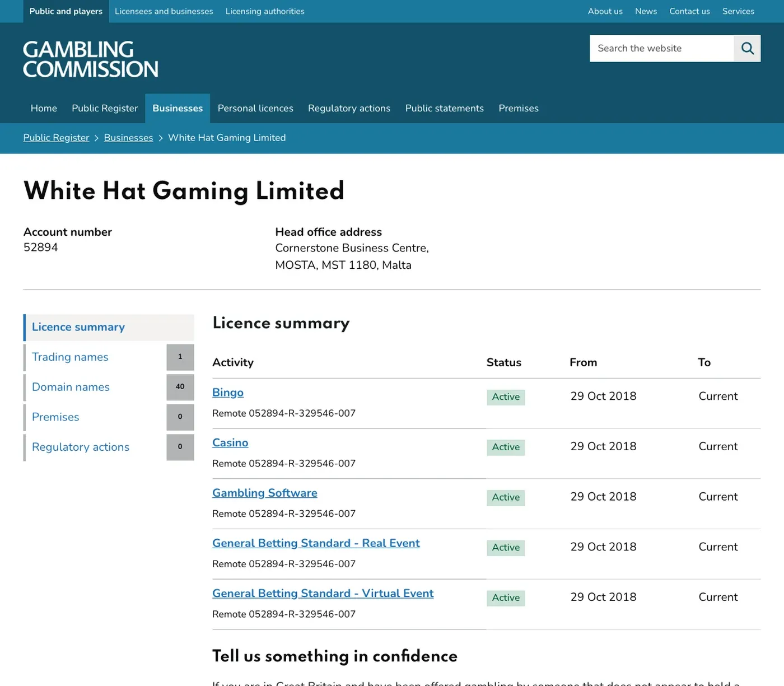Click the Tell us something in confidence heading

click(335, 656)
